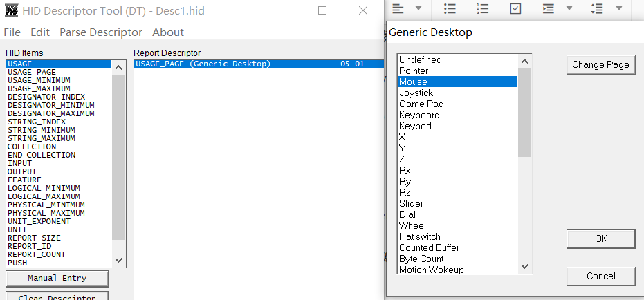Expand the indent options dropdown arrow
Screen dimensions: 644x300
coord(569,8)
